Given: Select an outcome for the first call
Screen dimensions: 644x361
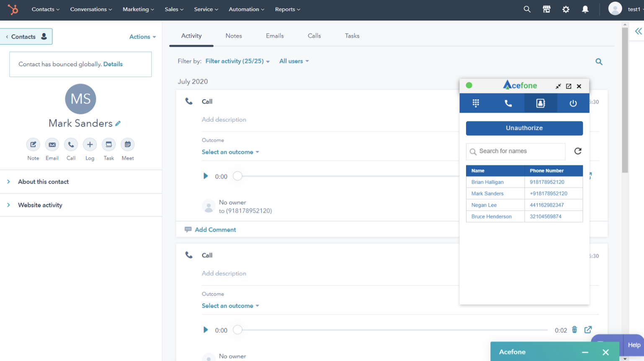Looking at the screenshot, I should pos(230,152).
